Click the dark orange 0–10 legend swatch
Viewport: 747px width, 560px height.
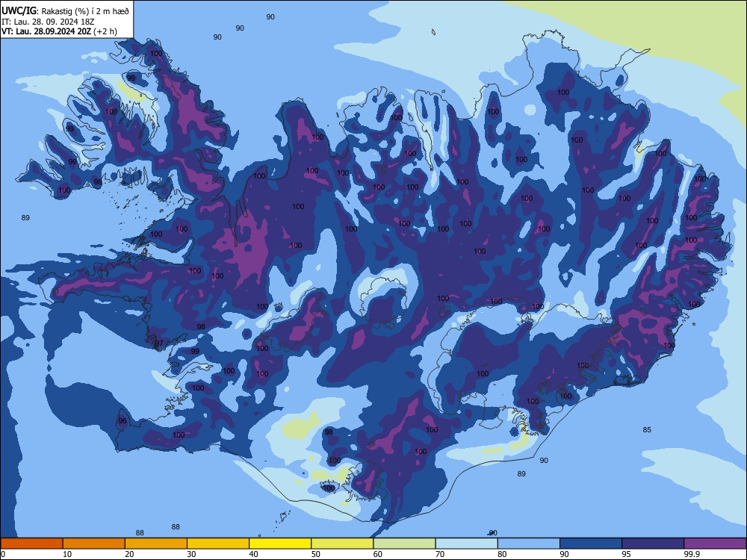click(x=31, y=544)
